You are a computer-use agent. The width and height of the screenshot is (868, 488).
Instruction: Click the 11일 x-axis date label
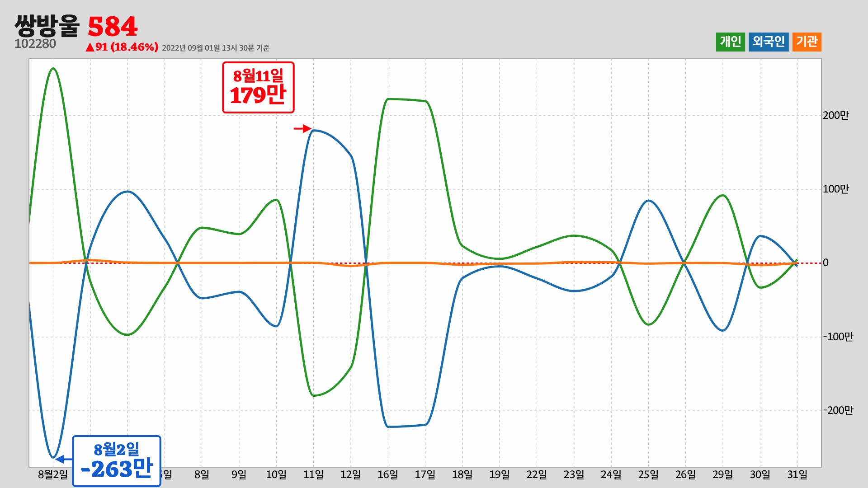pos(313,474)
